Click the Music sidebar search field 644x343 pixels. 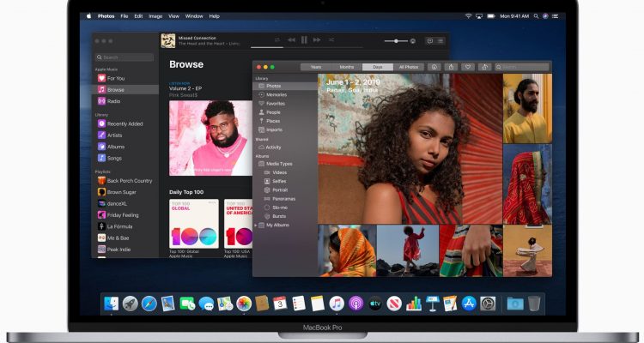pos(125,57)
